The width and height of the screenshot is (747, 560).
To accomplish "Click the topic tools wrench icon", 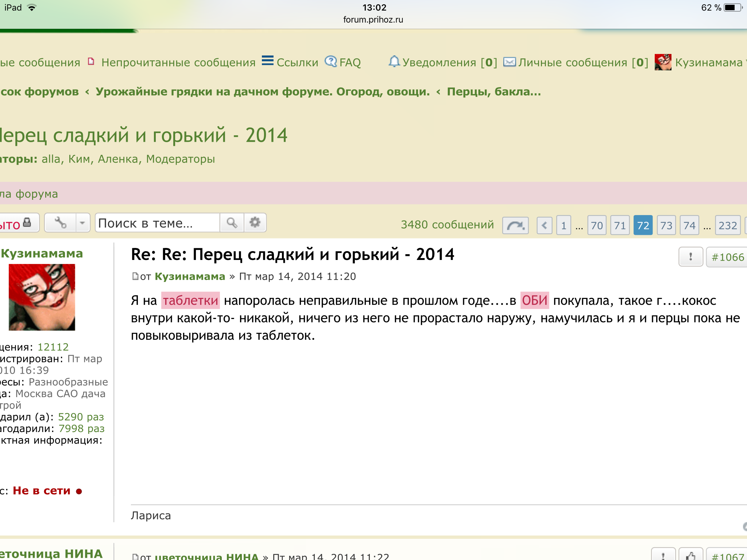I will point(60,222).
